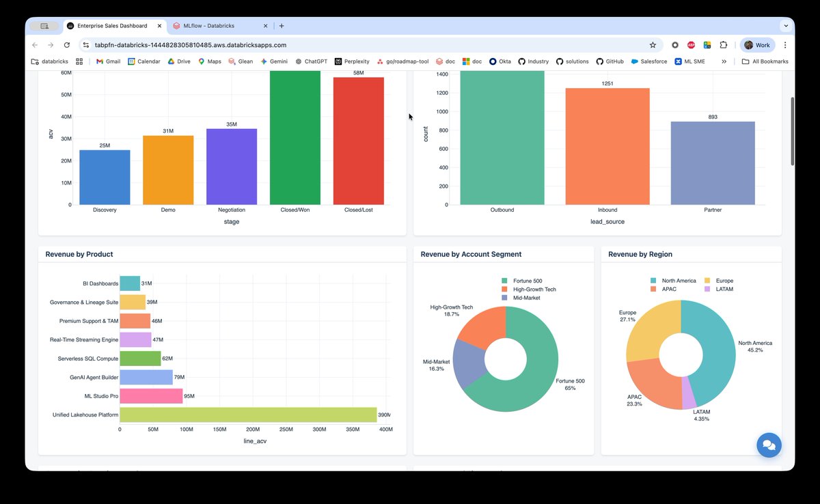Toggle Europe legend entry in region chart

click(x=719, y=281)
